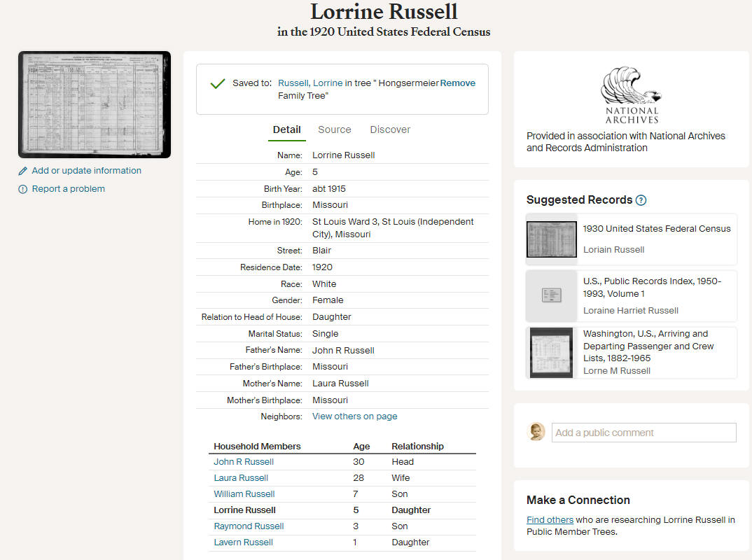Open John R Russell household member
Image resolution: width=752 pixels, height=560 pixels.
244,462
